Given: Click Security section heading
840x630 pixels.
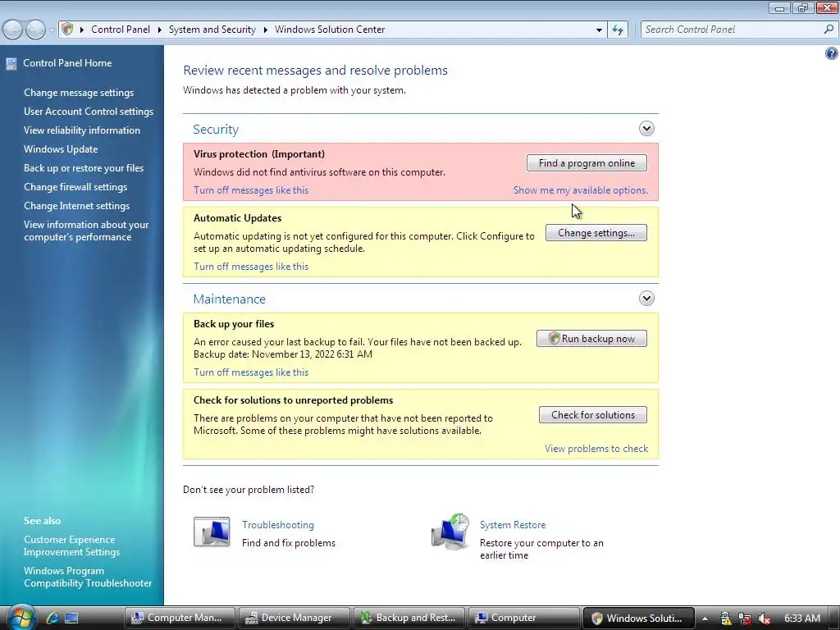Looking at the screenshot, I should (216, 130).
